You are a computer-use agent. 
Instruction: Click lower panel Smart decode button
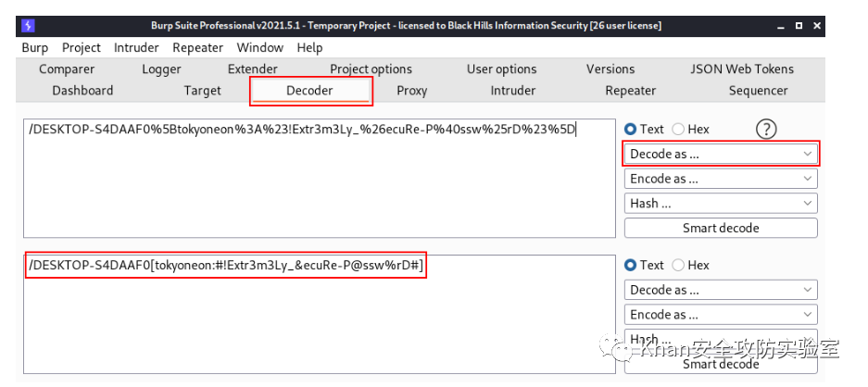click(721, 364)
